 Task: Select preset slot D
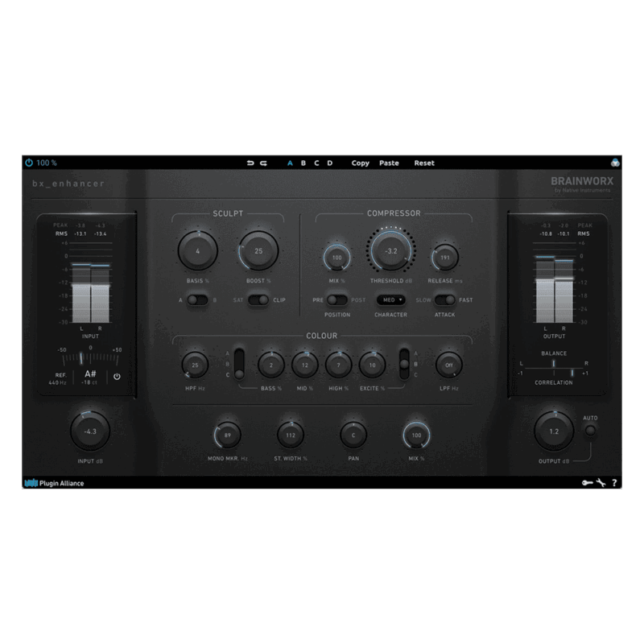point(330,163)
